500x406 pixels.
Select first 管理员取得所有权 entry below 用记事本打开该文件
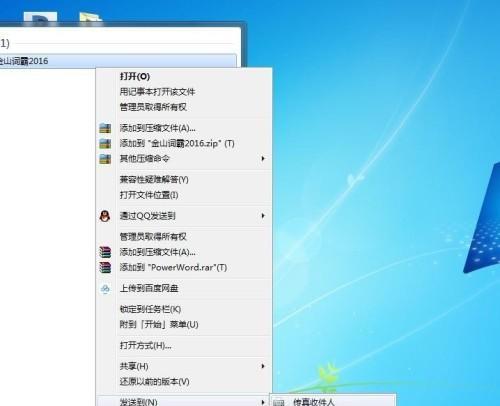pyautogui.click(x=153, y=107)
